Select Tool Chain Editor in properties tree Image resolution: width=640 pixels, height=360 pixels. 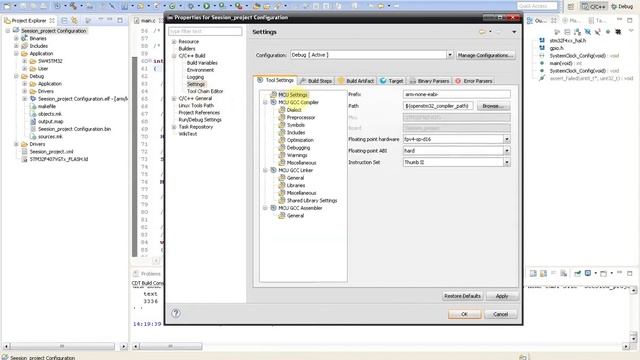coord(205,91)
